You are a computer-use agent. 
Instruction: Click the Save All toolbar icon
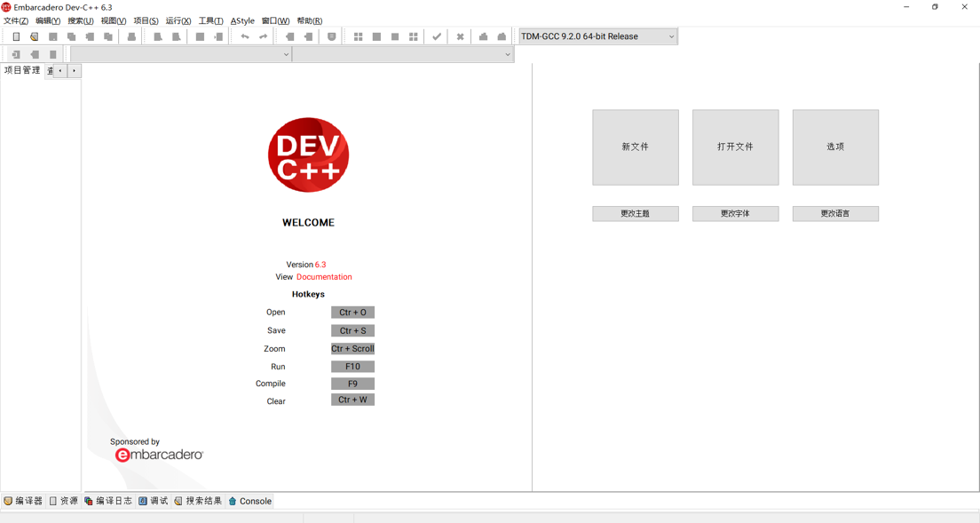click(71, 37)
